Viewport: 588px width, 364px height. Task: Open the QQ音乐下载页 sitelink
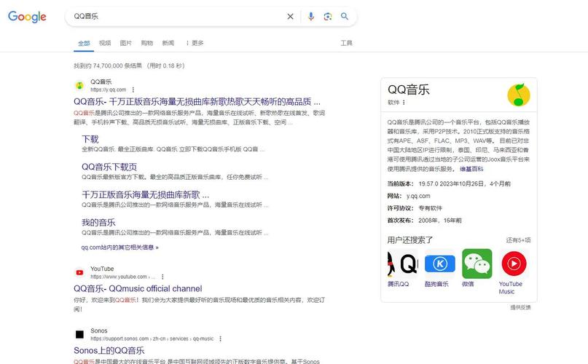tap(109, 167)
